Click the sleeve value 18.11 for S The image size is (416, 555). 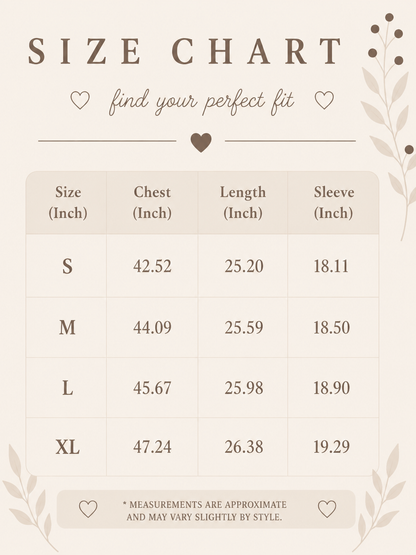point(331,266)
